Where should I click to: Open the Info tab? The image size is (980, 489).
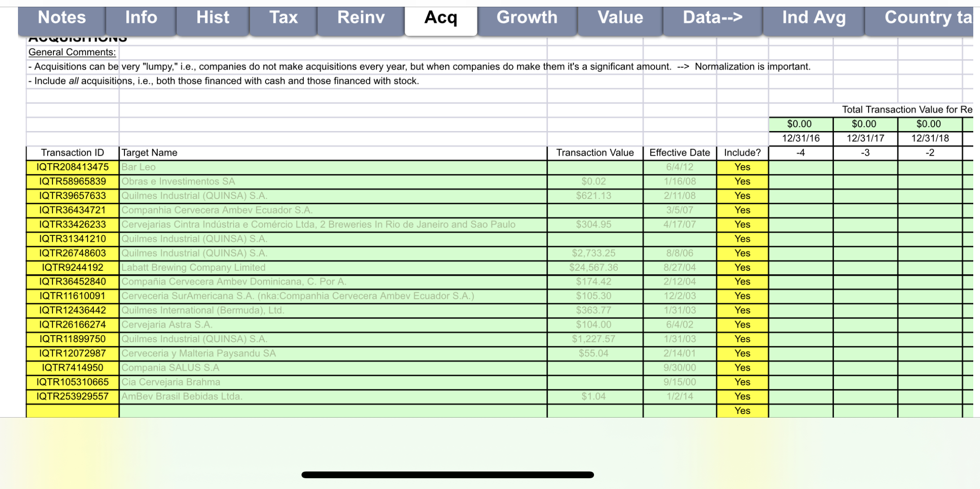140,18
